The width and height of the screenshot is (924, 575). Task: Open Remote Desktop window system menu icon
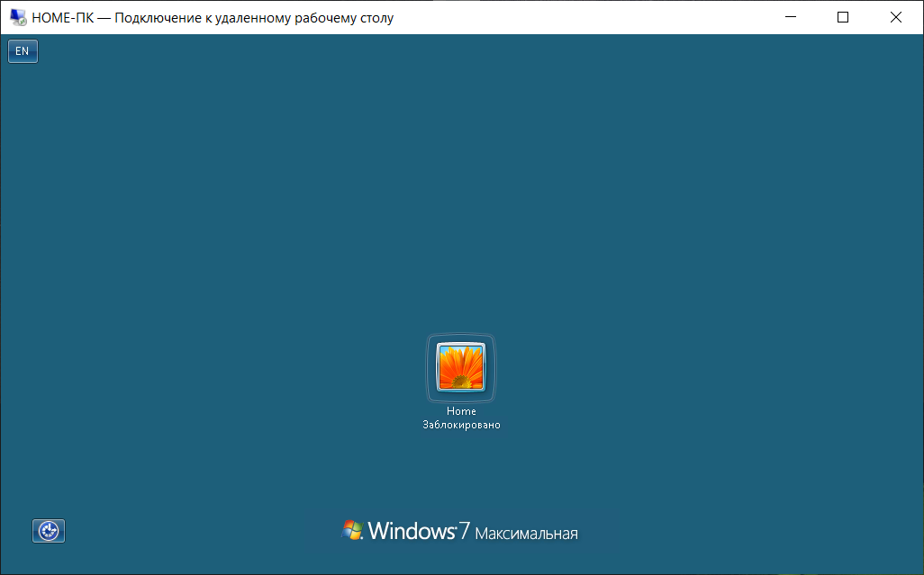click(18, 18)
